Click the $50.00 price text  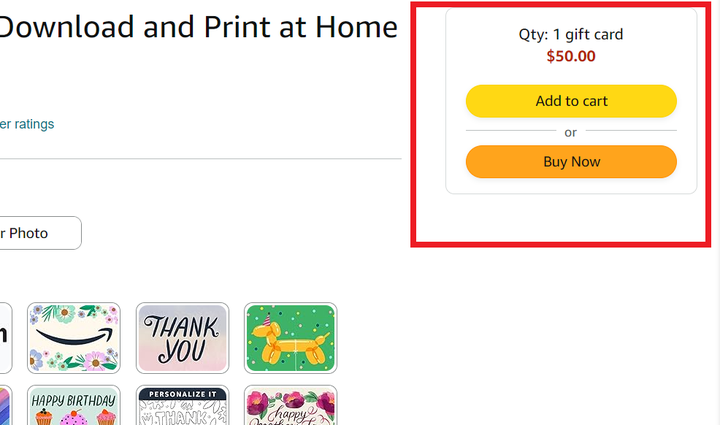tap(571, 56)
